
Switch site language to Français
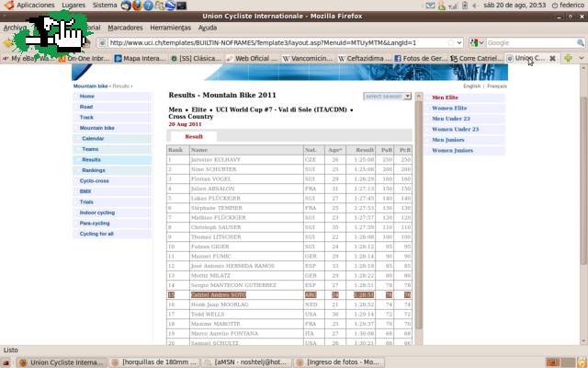pyautogui.click(x=497, y=86)
